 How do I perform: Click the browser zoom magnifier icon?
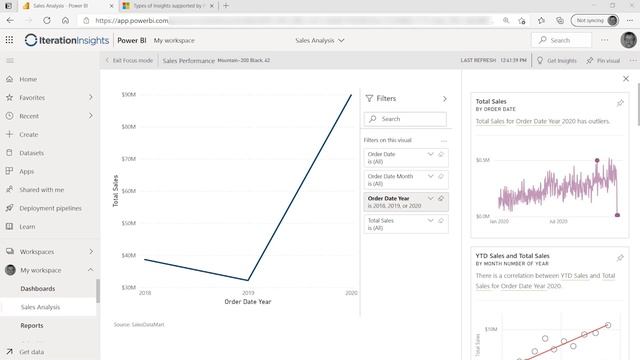tap(506, 20)
